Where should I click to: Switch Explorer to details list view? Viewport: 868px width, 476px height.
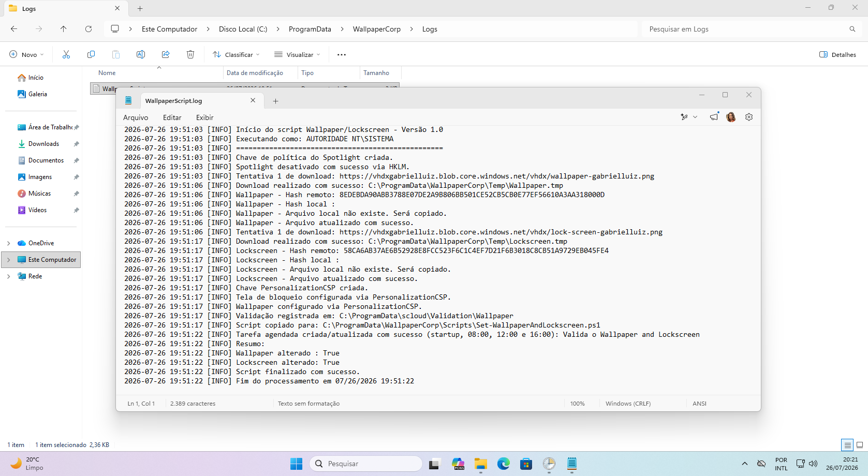(x=847, y=445)
